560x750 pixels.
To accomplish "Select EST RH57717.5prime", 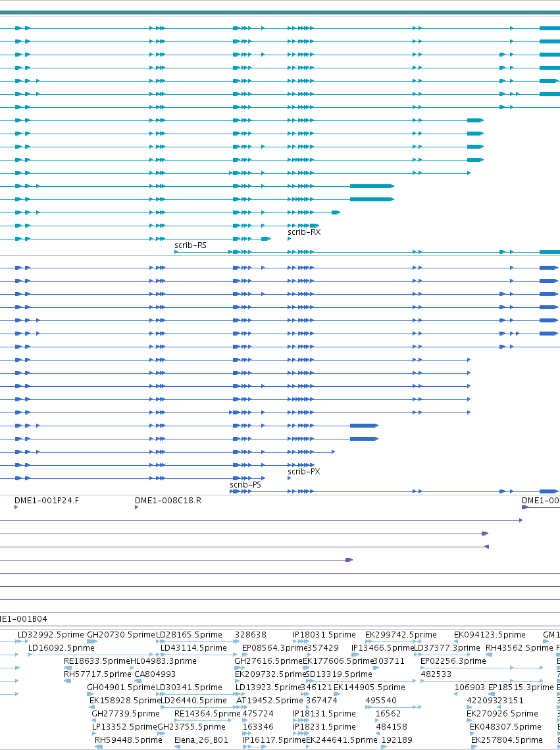I will 97,674.
